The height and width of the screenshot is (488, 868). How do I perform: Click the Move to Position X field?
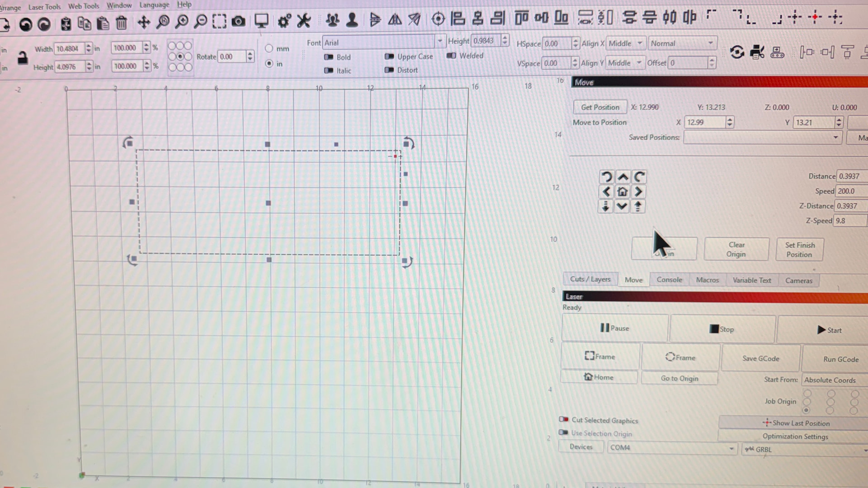tap(705, 122)
